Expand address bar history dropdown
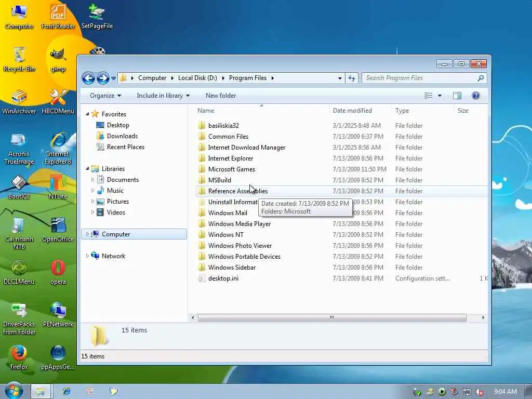Screen dimensions: 532x399 pos(340,78)
